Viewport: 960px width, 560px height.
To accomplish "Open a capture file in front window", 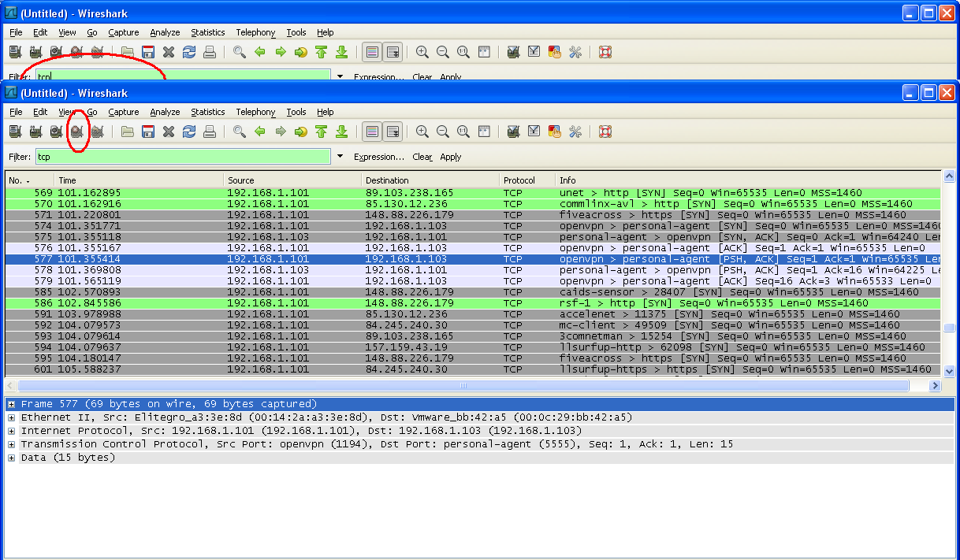I will pyautogui.click(x=127, y=132).
